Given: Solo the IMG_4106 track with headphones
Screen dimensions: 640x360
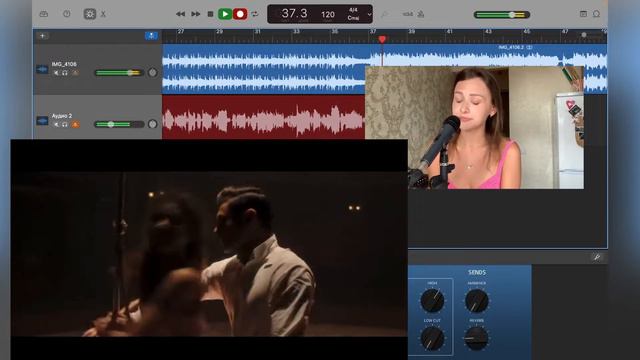Looking at the screenshot, I should [x=65, y=73].
